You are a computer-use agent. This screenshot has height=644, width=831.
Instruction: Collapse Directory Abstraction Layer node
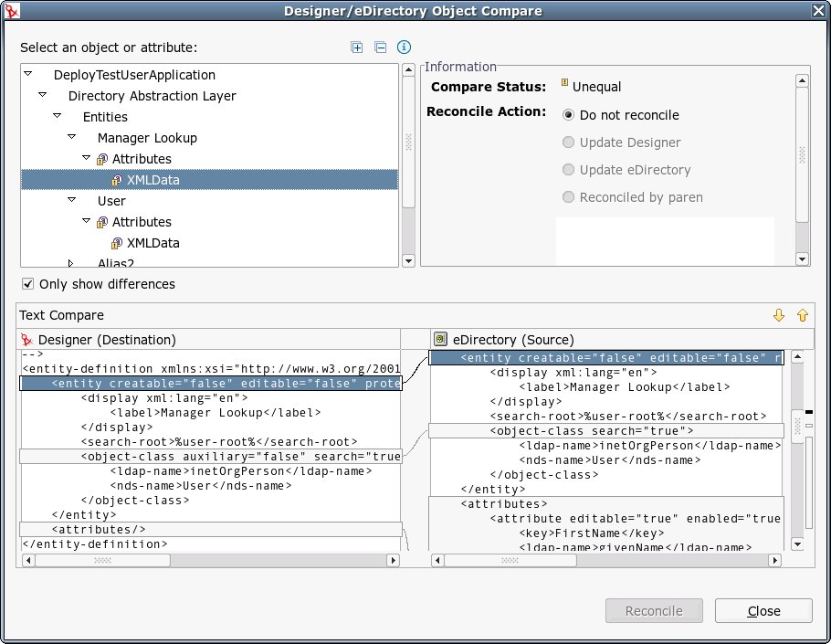[x=42, y=95]
